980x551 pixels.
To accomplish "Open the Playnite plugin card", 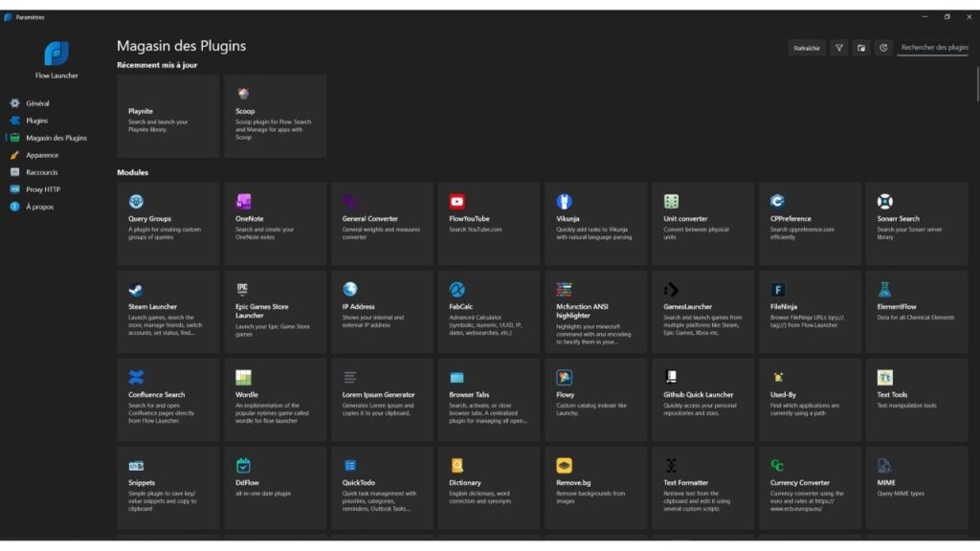I will coord(168,116).
